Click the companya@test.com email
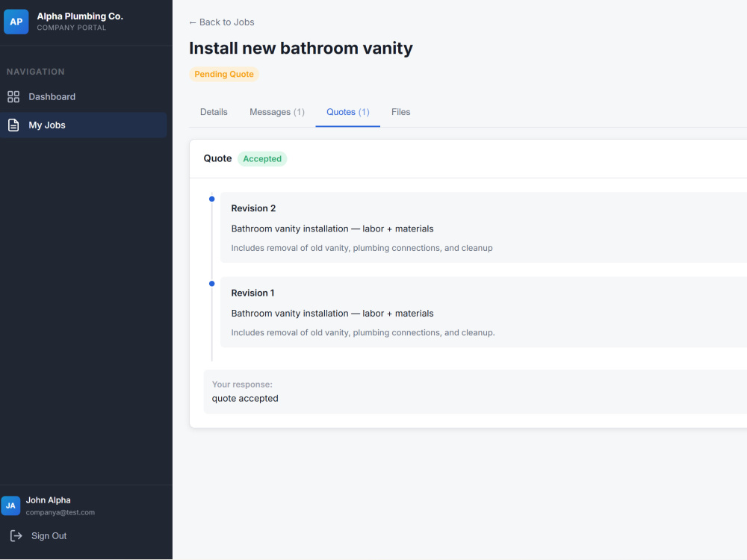 coord(61,513)
